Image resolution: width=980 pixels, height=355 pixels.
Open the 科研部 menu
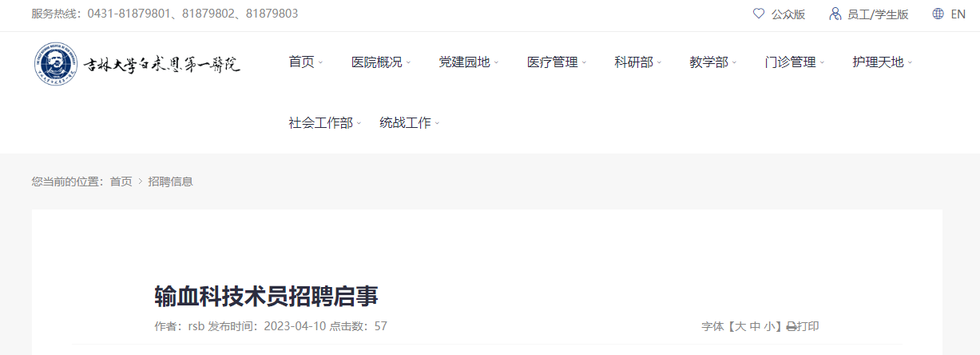coord(638,62)
